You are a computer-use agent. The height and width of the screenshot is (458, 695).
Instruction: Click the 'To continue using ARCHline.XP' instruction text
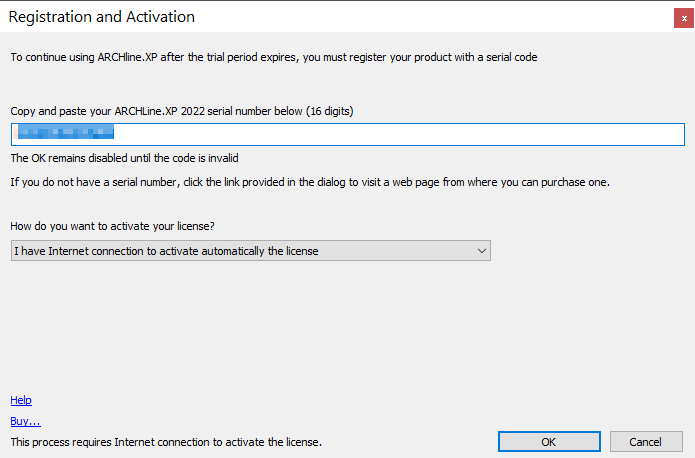[x=273, y=58]
